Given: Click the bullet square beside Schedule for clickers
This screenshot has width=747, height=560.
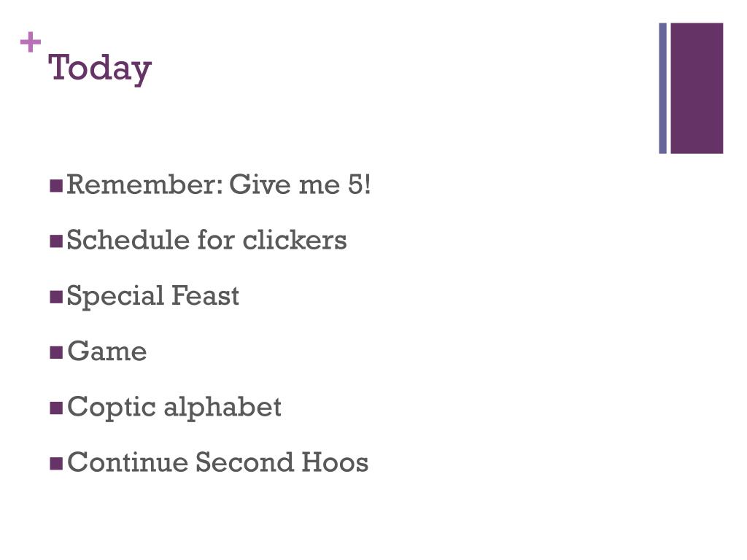Looking at the screenshot, I should click(x=56, y=241).
